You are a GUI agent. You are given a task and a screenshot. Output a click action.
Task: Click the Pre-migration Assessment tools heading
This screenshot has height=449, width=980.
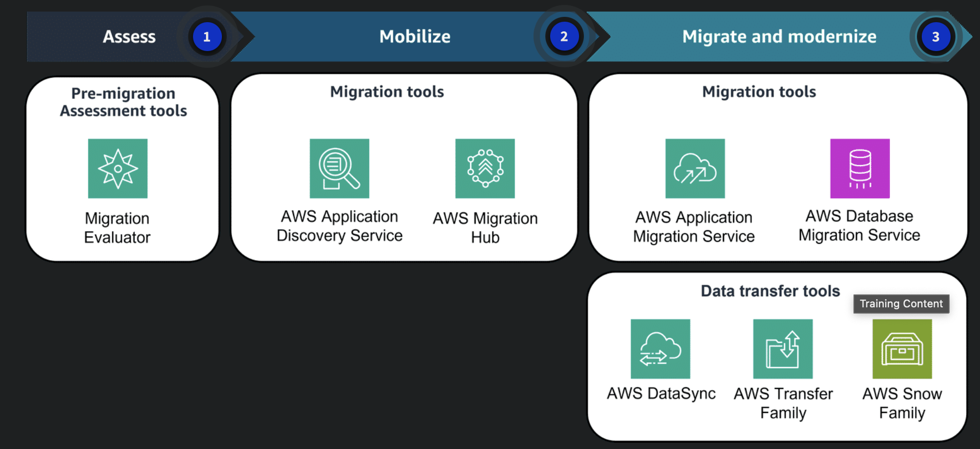[x=123, y=102]
